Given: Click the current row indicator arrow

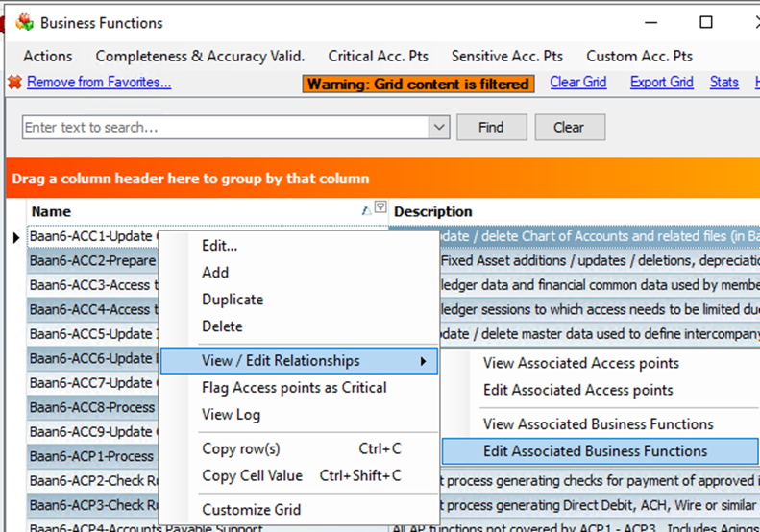Looking at the screenshot, I should coord(15,236).
